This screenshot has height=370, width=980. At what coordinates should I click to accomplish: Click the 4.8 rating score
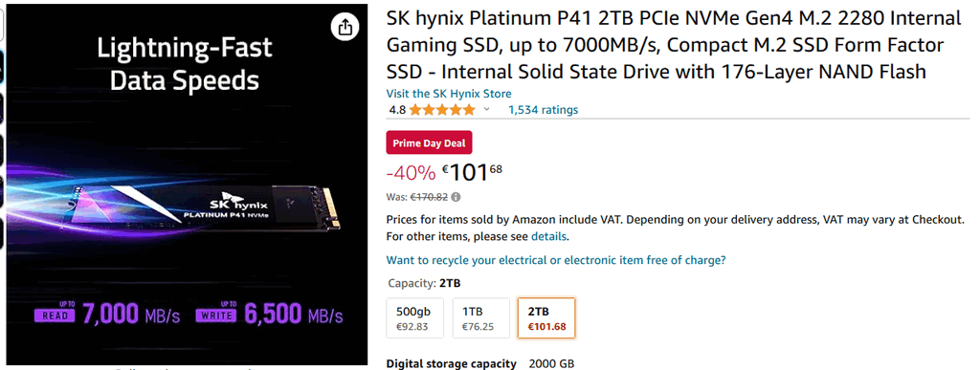coord(397,110)
